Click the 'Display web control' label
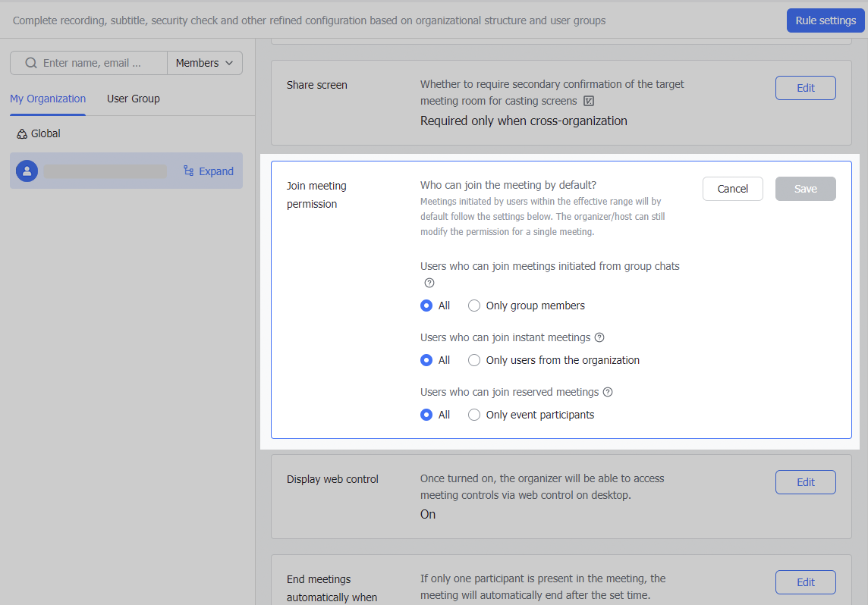This screenshot has height=605, width=868. 332,479
